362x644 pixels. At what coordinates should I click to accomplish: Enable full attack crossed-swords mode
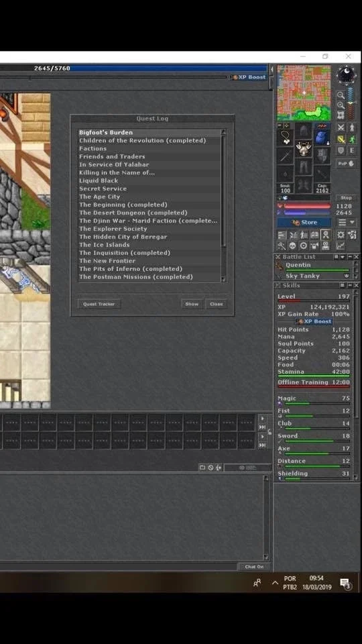pos(341,127)
